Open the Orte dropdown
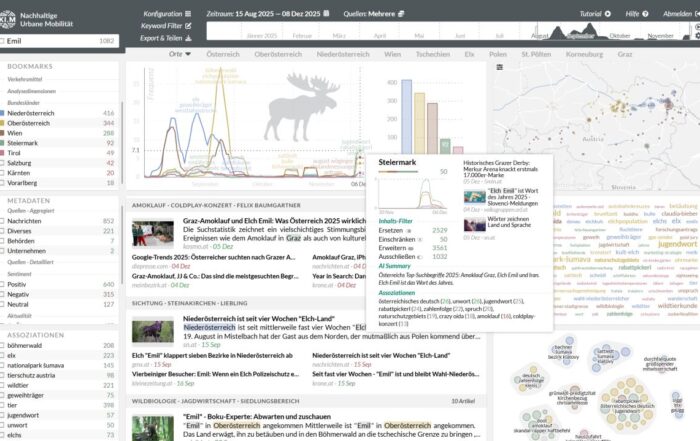This screenshot has height=441, width=700. [x=180, y=53]
